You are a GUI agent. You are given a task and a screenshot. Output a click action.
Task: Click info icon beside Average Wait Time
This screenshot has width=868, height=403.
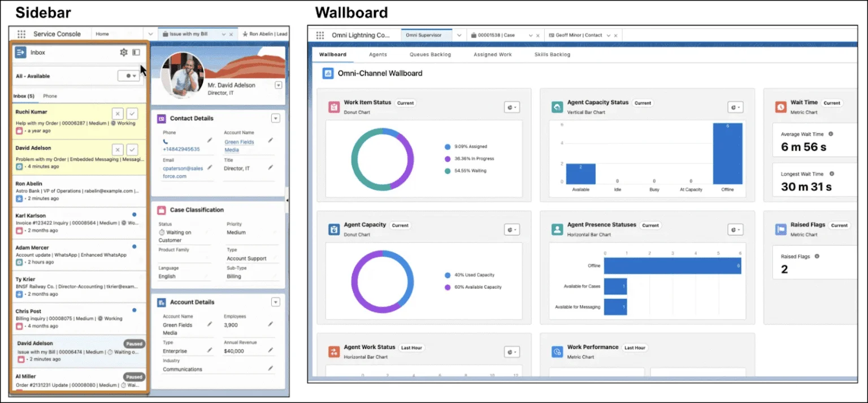click(x=830, y=135)
